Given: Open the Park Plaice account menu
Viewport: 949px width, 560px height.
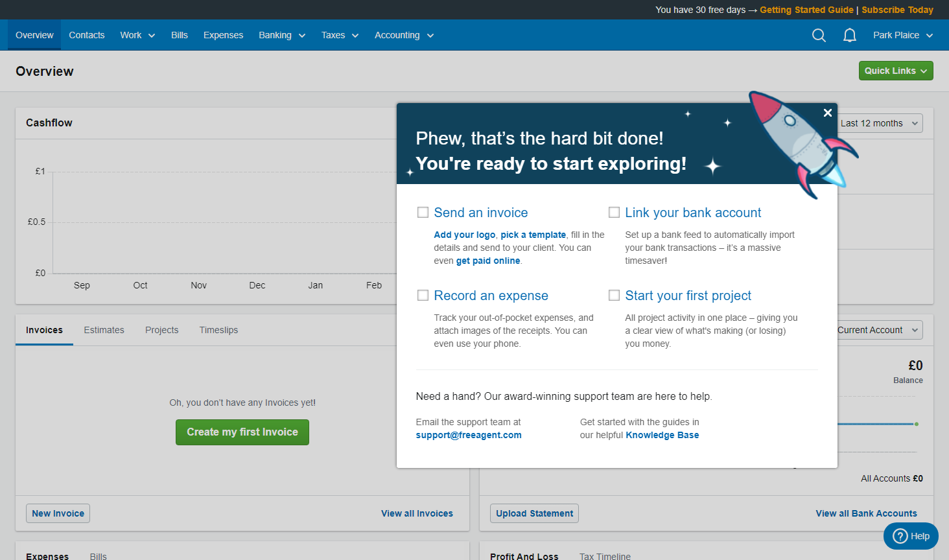Looking at the screenshot, I should (902, 35).
